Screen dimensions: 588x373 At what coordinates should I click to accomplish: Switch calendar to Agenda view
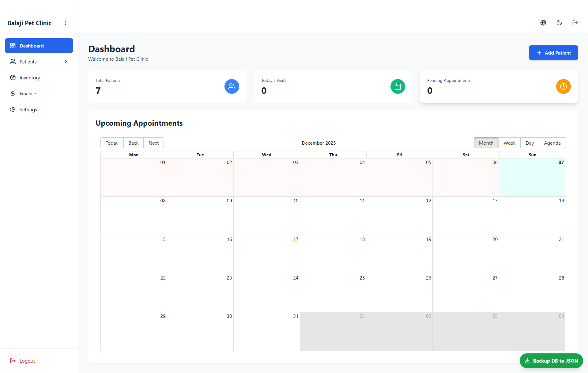[x=552, y=143]
